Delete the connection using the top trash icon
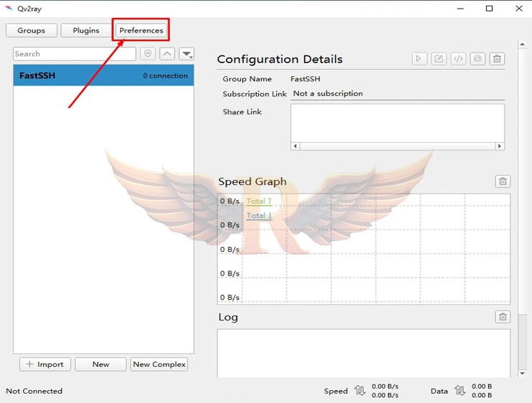The width and height of the screenshot is (532, 403). click(x=497, y=59)
